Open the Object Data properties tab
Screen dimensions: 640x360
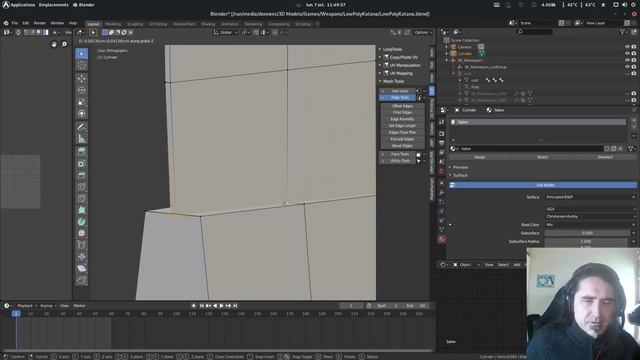click(442, 230)
